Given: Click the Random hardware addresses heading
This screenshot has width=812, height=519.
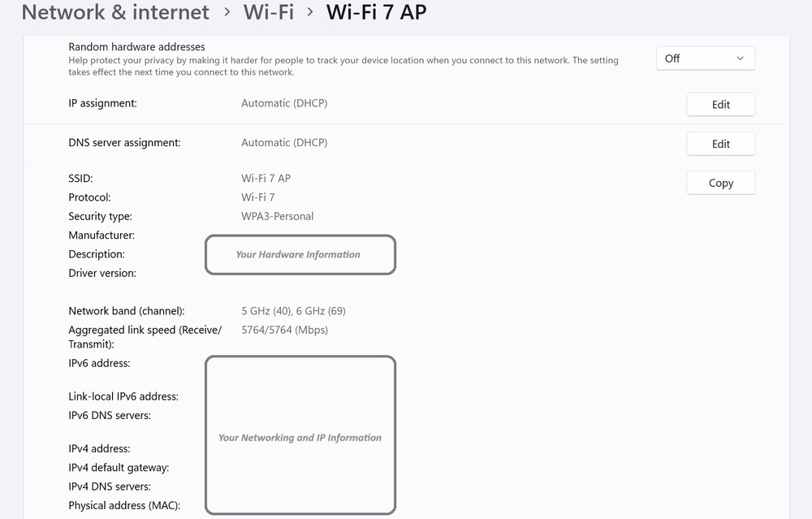Looking at the screenshot, I should point(136,47).
